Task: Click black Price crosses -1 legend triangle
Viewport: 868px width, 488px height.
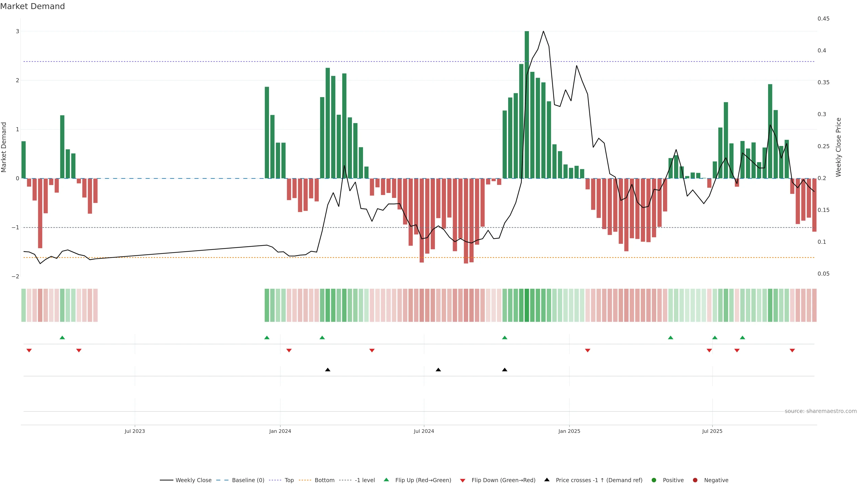Action: (547, 480)
